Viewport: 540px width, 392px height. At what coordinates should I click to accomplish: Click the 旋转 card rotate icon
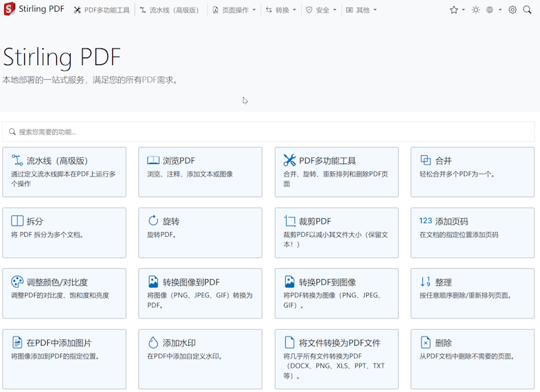[x=153, y=220]
